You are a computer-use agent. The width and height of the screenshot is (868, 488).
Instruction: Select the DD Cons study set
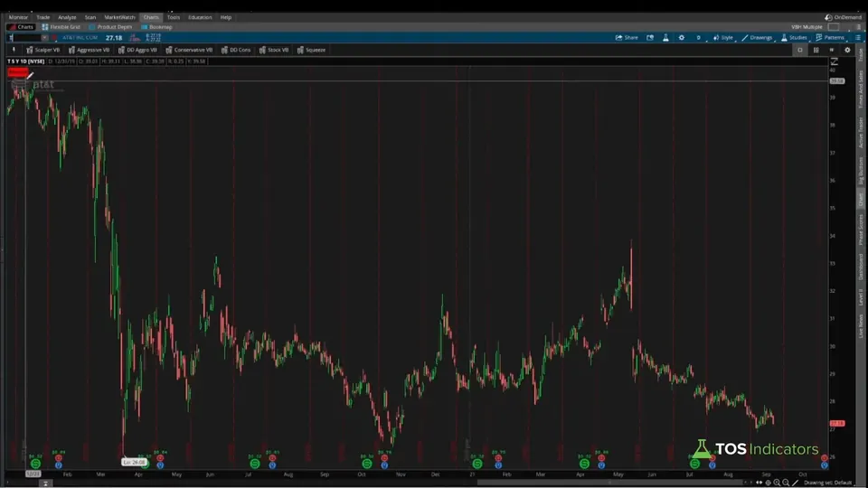tap(236, 50)
